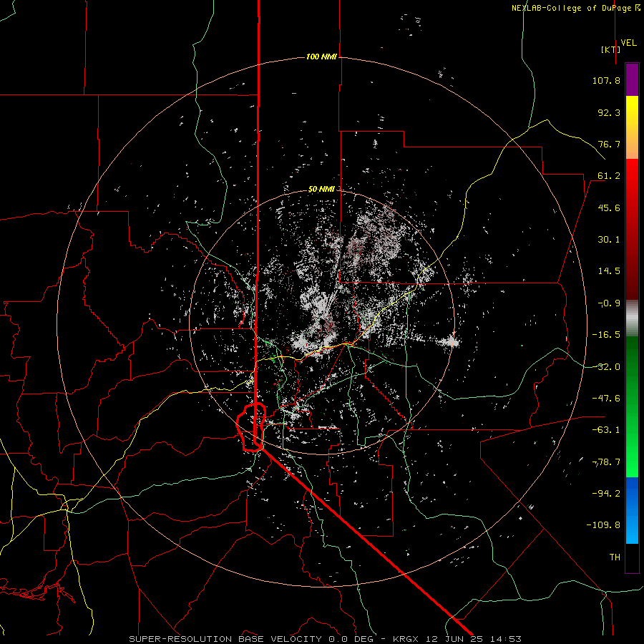Pick the blue segment of the color bar

pos(632,510)
